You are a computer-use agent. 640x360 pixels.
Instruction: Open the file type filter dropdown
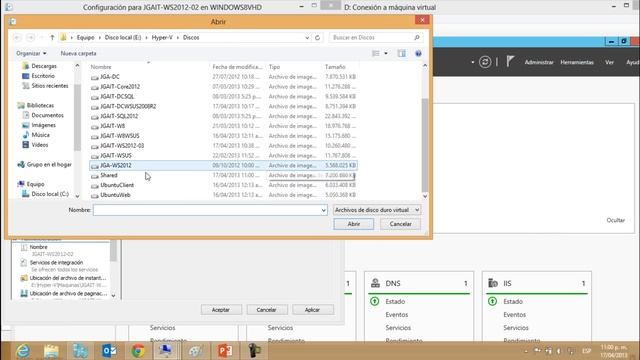pyautogui.click(x=377, y=210)
